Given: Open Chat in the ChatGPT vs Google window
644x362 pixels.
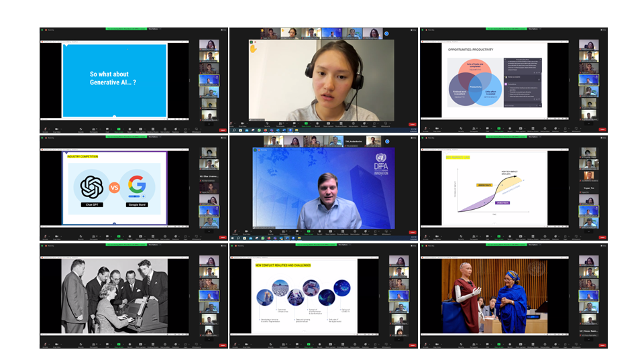Looking at the screenshot, I should 107,237.
